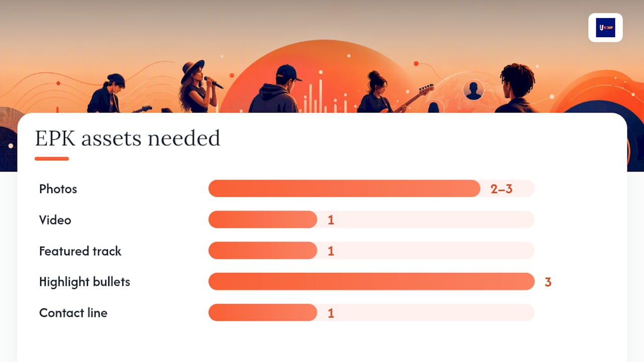Click the Highlight bullets label
The image size is (644, 362).
(x=85, y=282)
